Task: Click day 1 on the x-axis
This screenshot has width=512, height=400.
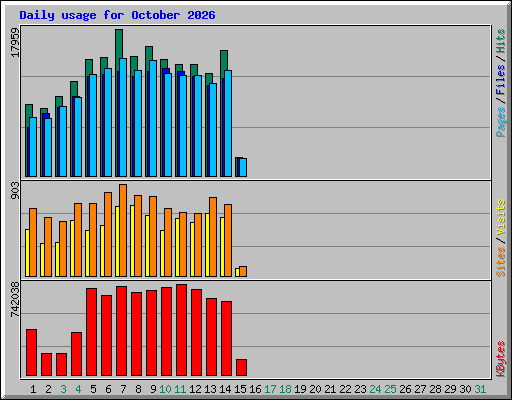Action: tap(33, 389)
